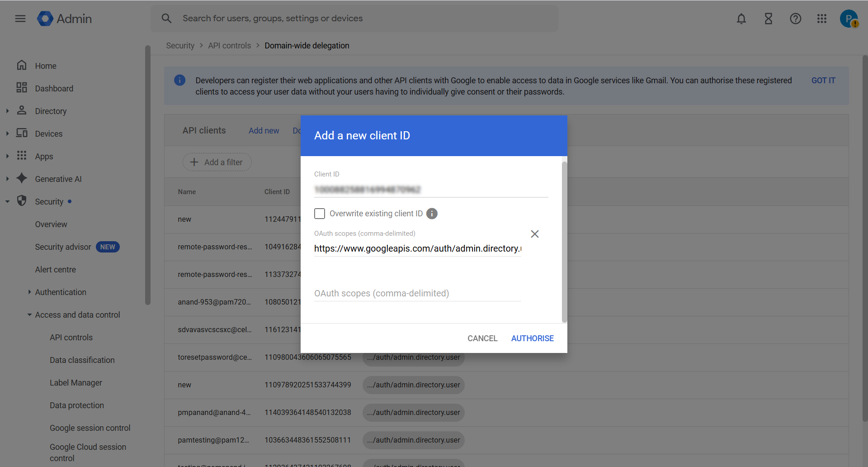Click the search magnifier icon
The height and width of the screenshot is (467, 868).
tap(166, 18)
